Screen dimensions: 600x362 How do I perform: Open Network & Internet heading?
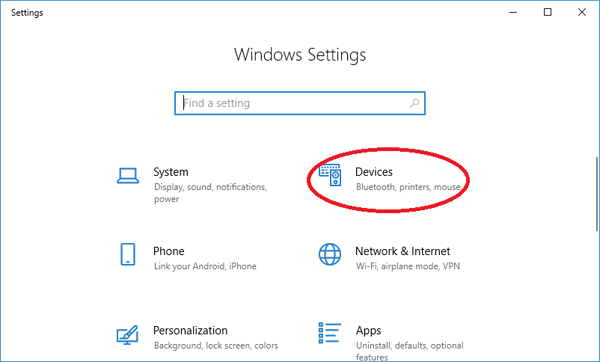403,251
